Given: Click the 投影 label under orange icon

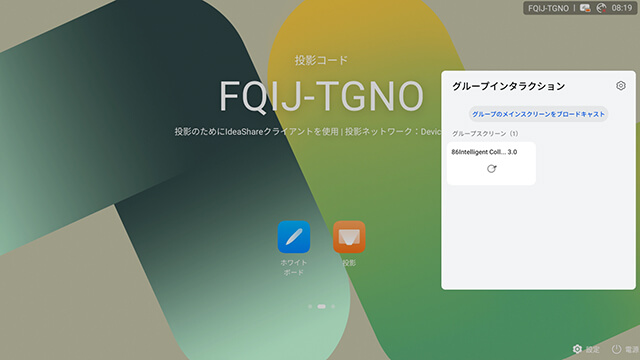Looking at the screenshot, I should pos(349,263).
